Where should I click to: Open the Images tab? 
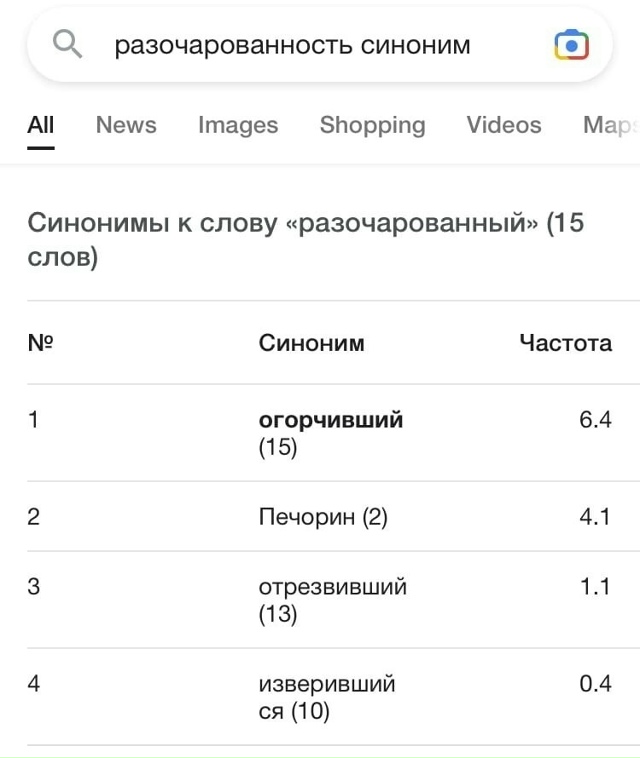click(x=238, y=126)
